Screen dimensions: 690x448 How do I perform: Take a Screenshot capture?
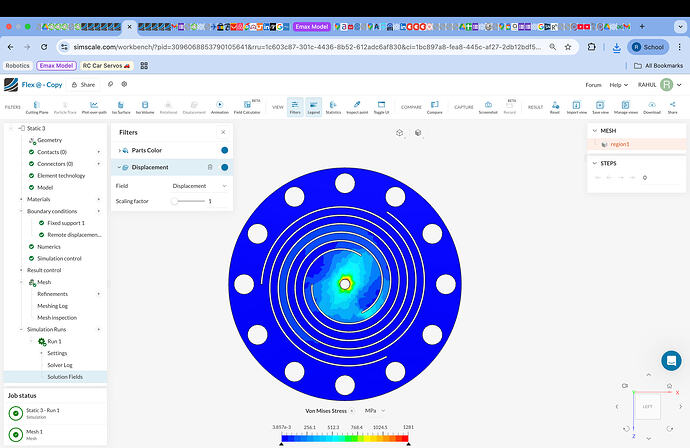(x=488, y=106)
